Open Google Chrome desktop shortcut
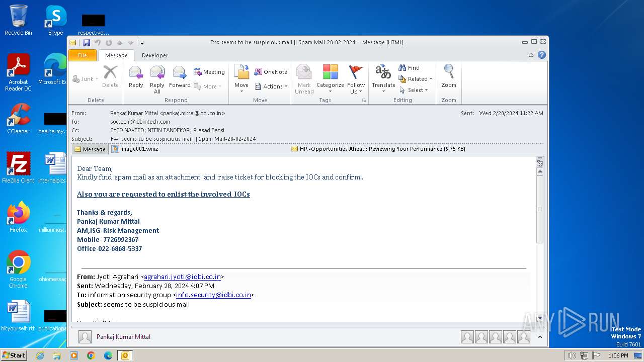644x362 pixels. tap(18, 269)
